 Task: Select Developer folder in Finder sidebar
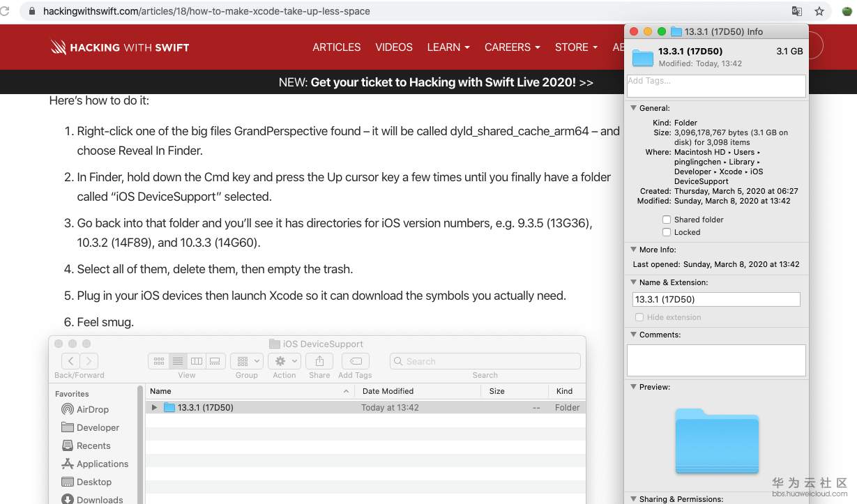click(91, 428)
